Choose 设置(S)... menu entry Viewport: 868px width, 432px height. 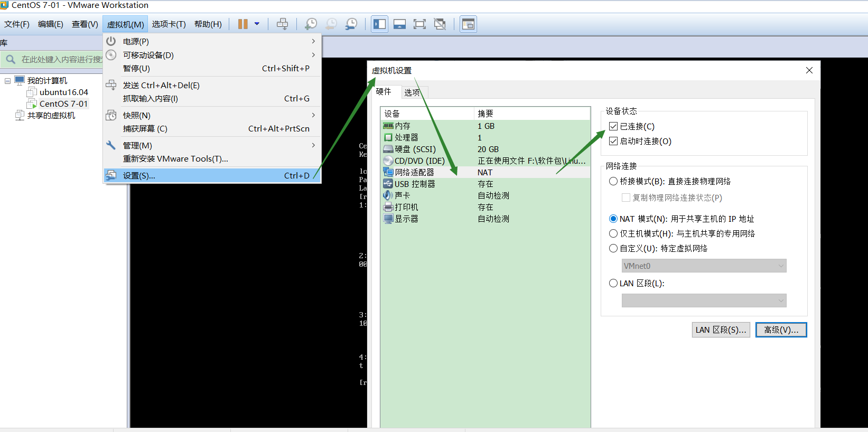[212, 175]
